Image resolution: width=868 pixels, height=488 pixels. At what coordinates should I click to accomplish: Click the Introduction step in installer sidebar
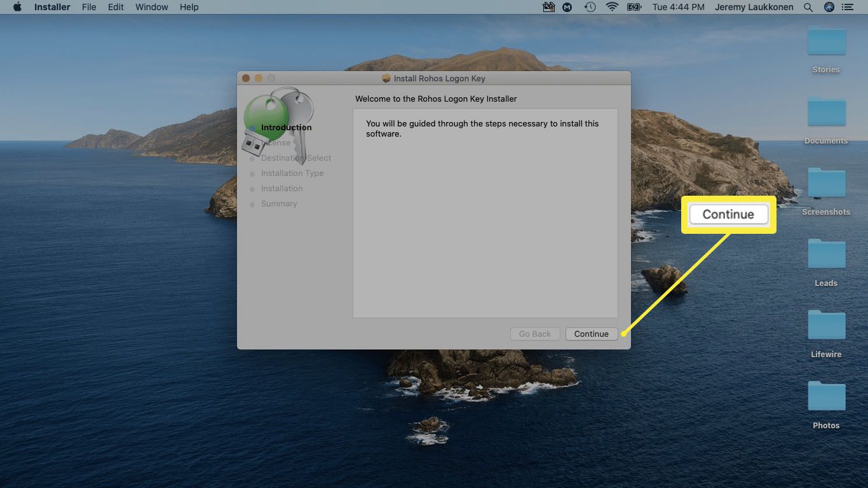coord(286,127)
